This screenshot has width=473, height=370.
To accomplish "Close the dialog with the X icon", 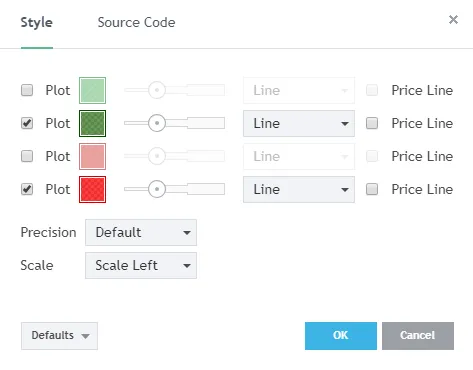I will pyautogui.click(x=453, y=20).
